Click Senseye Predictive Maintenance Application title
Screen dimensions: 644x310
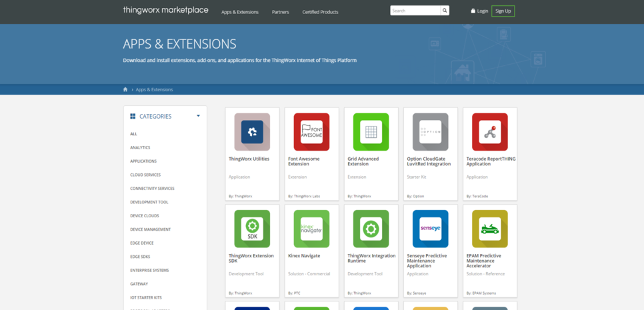pos(427,261)
